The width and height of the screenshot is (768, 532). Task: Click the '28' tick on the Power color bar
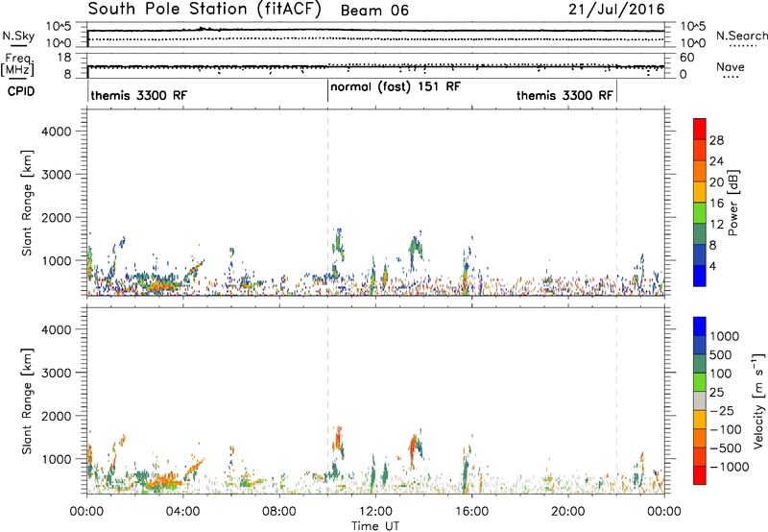[716, 140]
